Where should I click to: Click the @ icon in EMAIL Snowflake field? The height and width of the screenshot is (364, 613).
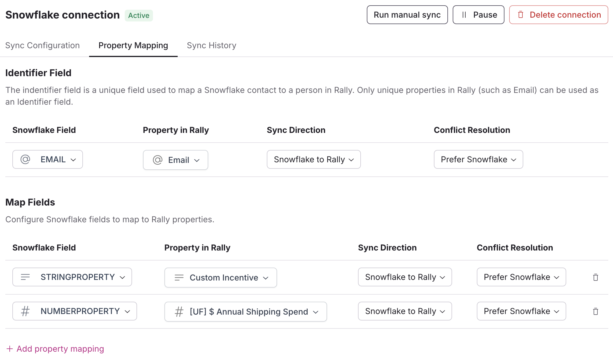pos(25,159)
